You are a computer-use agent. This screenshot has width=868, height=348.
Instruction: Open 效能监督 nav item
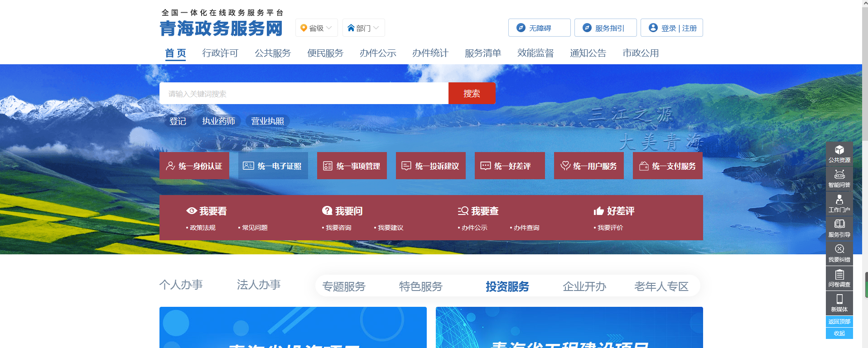(x=535, y=53)
